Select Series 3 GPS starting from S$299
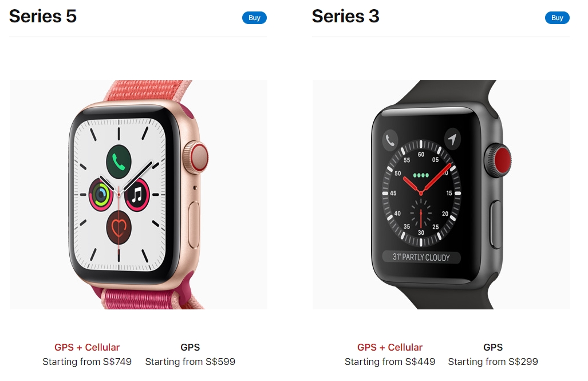This screenshot has width=588, height=381. pos(493,354)
